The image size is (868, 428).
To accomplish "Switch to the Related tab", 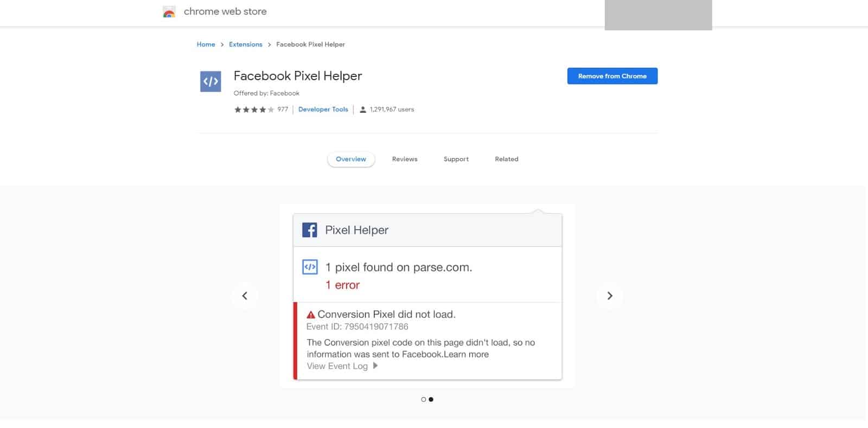I will (x=507, y=159).
